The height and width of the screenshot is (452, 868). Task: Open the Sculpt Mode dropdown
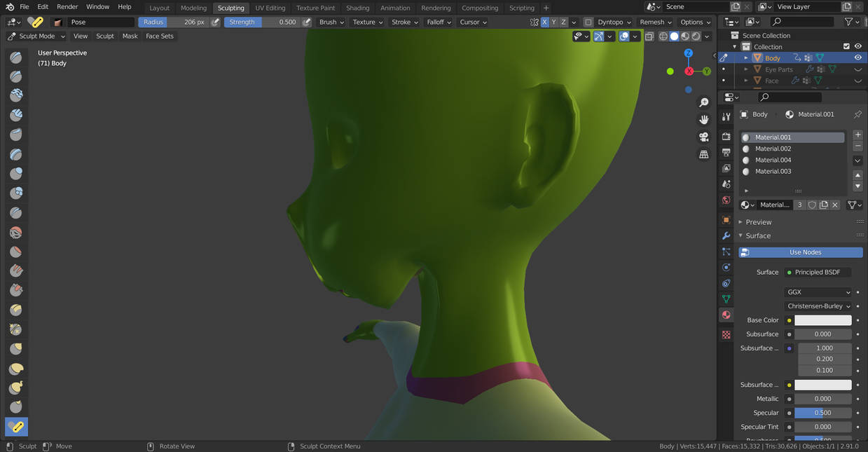pos(36,36)
